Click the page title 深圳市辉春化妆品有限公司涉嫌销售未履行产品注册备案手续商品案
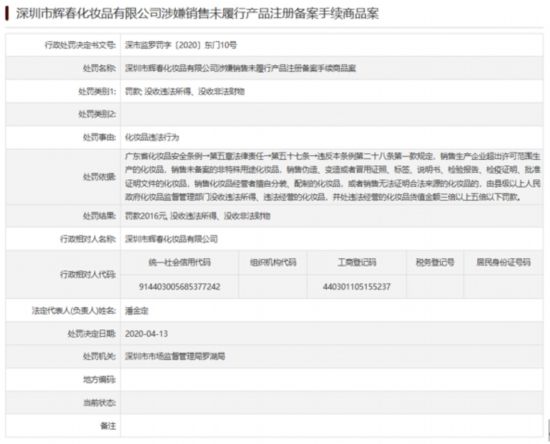This screenshot has width=550, height=444. [x=197, y=14]
